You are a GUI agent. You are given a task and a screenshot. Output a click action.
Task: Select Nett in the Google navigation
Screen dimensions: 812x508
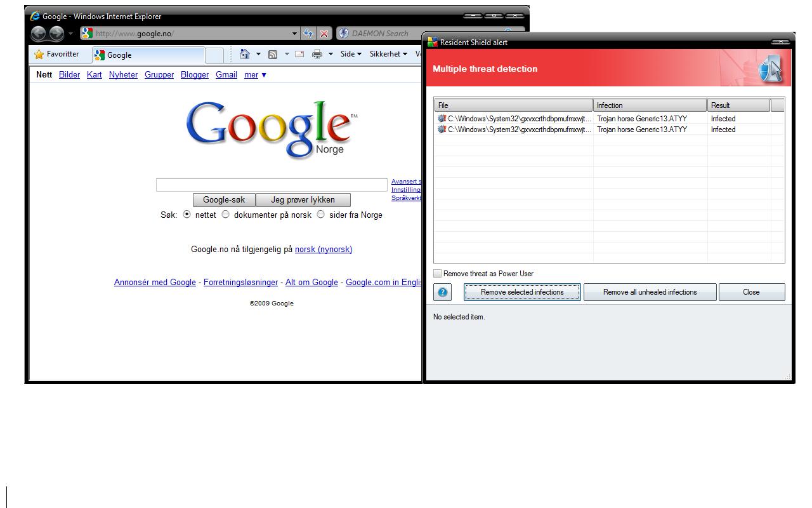[x=44, y=75]
